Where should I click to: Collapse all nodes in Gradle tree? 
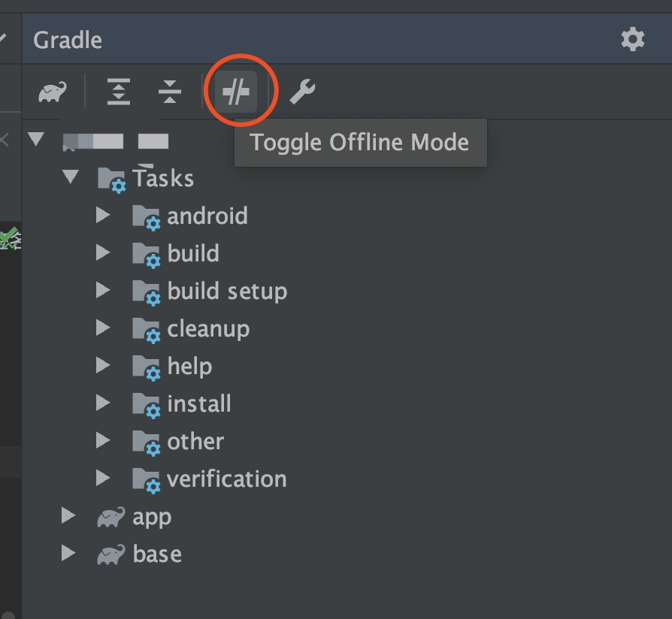pos(170,92)
